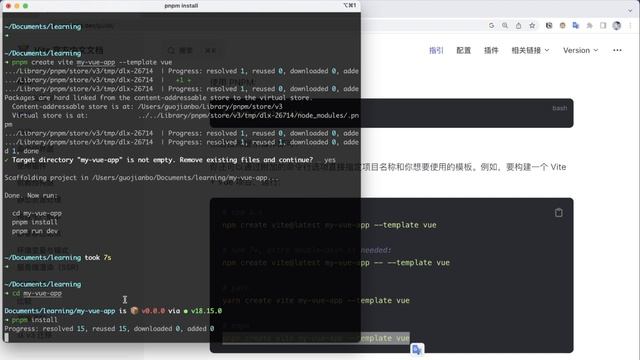Click the 'pnpm install' terminal window title
The height and width of the screenshot is (360, 640).
[x=181, y=6]
